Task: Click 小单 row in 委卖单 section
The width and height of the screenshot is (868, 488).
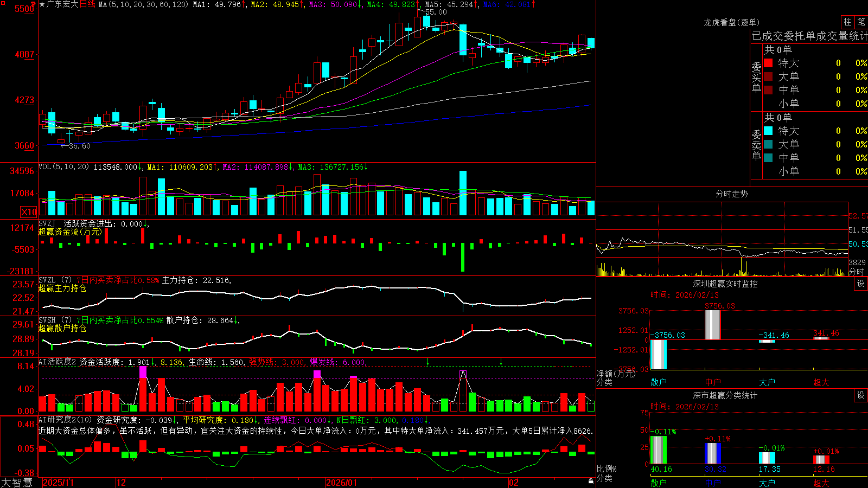Action: [815, 171]
